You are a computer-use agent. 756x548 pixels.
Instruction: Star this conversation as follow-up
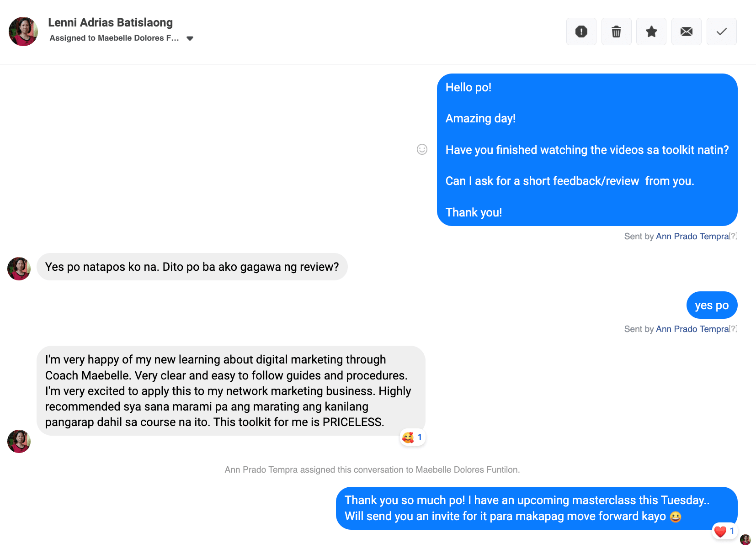point(651,32)
